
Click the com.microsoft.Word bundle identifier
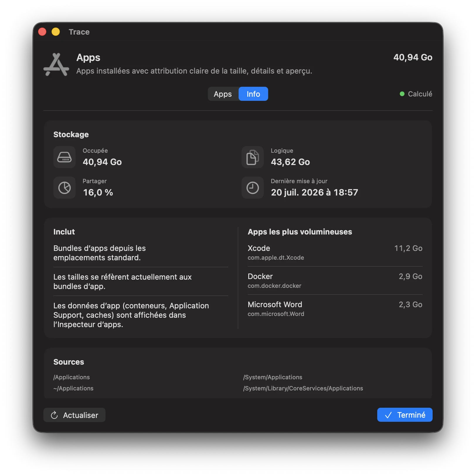pos(276,314)
